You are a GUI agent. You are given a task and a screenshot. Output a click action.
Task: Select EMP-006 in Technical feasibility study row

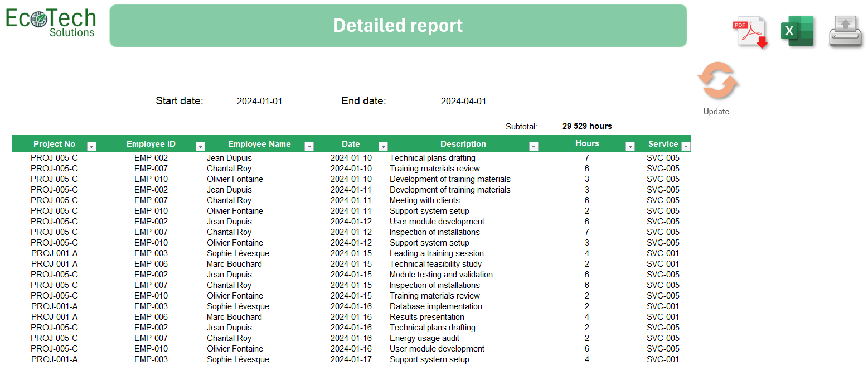(151, 264)
